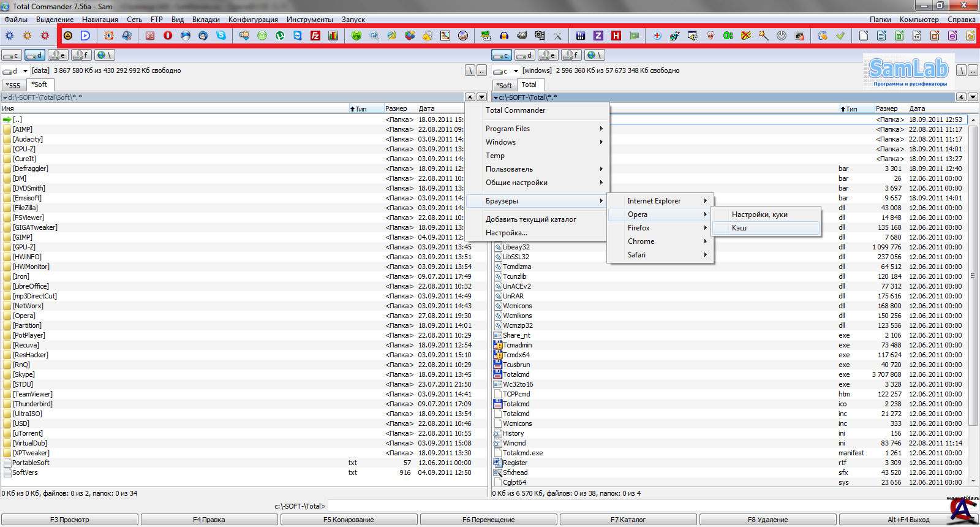Switch left panel to drive e
980x527 pixels.
[x=58, y=55]
